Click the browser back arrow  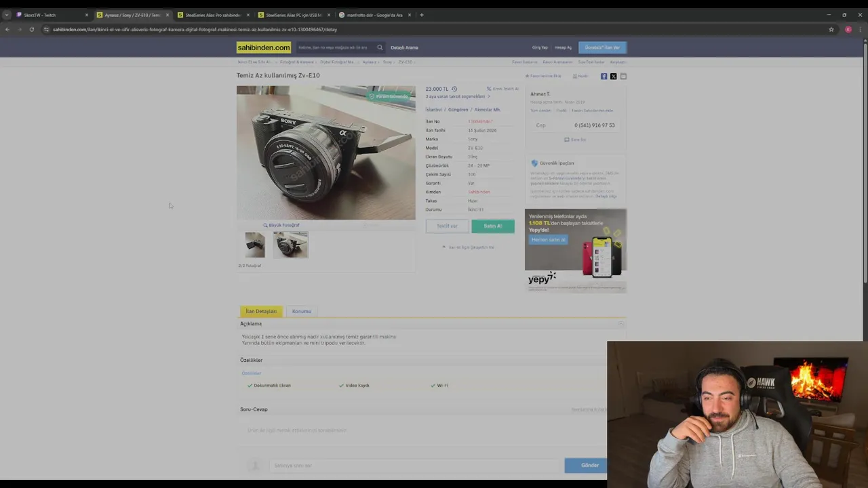[x=7, y=29]
